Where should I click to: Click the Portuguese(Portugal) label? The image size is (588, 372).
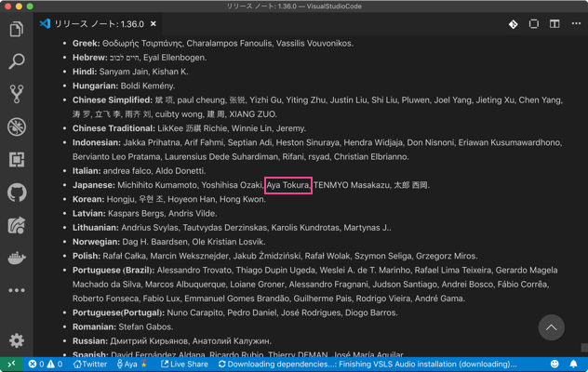pyautogui.click(x=118, y=312)
